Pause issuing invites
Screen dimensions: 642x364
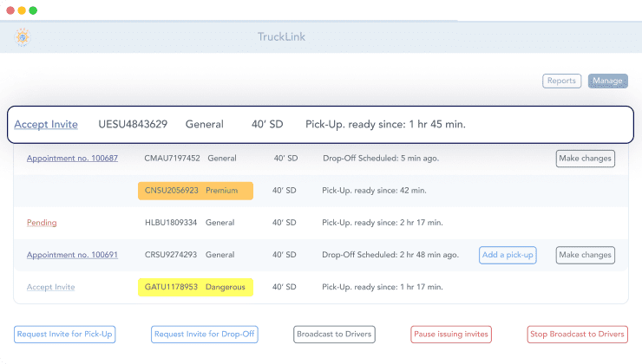451,335
